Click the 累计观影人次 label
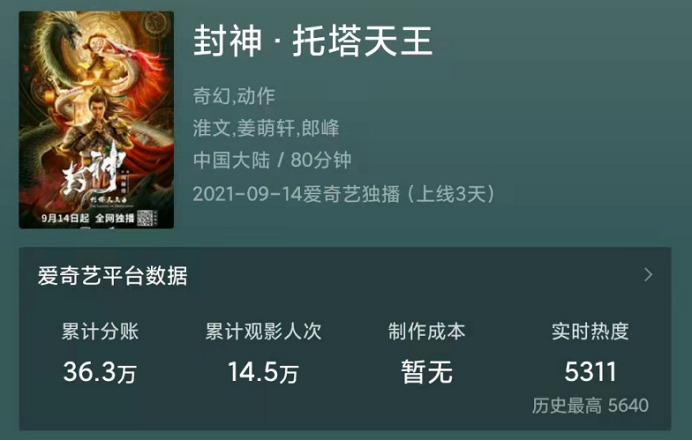 (x=263, y=332)
